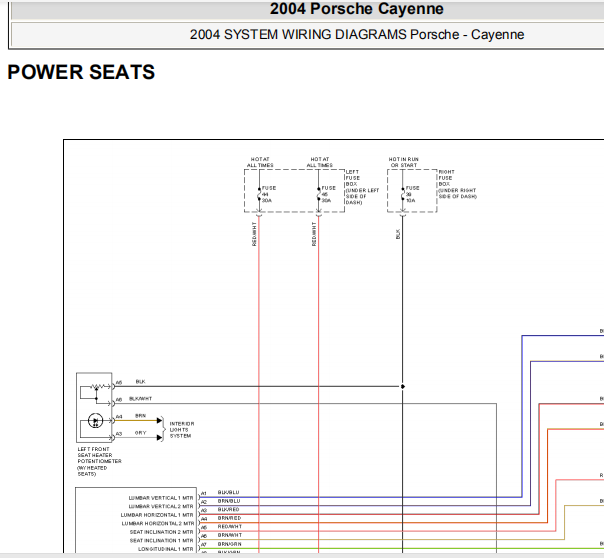Click 'SEAT INCLINATION 2 MTR' row
The image size is (604, 558).
[x=162, y=532]
